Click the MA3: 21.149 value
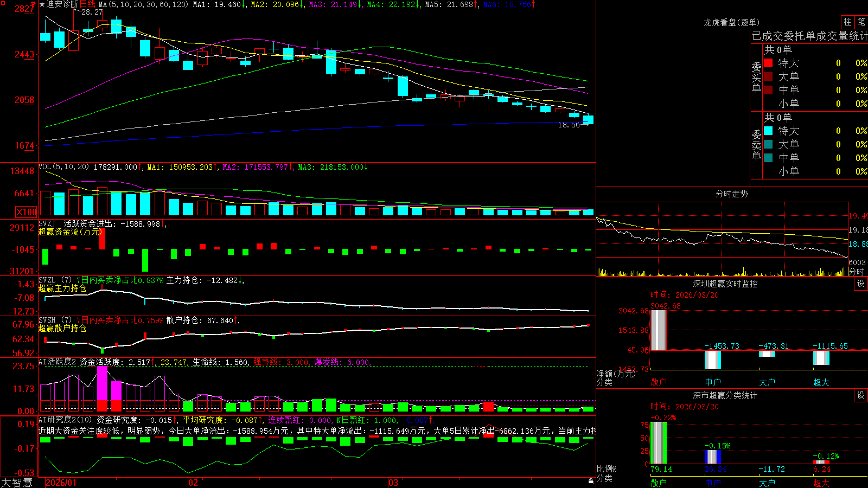 333,4
